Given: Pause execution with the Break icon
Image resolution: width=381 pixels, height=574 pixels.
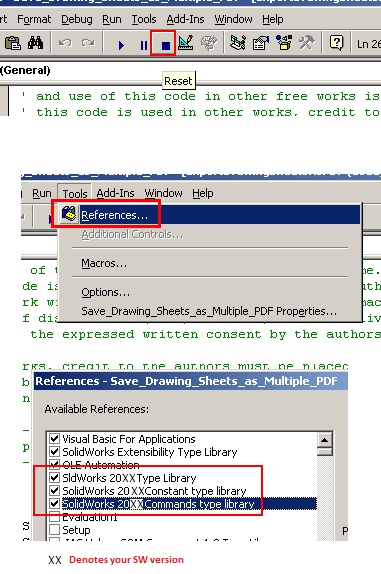Looking at the screenshot, I should point(144,45).
